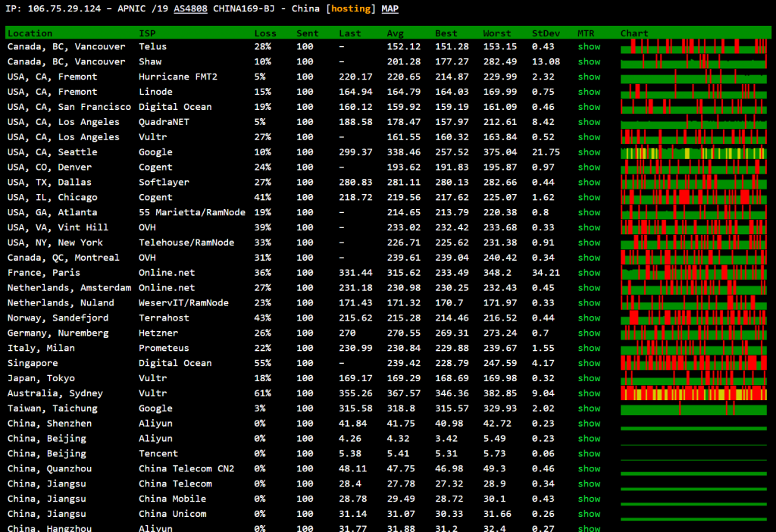Show MTR for the Seattle Google row
Screen dimensions: 776x532
(x=589, y=152)
